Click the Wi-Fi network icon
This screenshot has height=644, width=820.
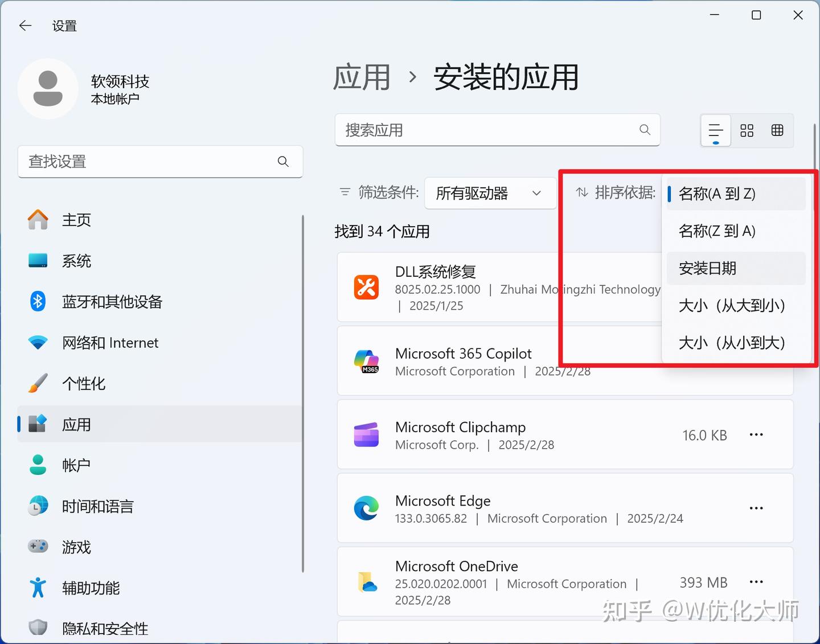coord(38,343)
